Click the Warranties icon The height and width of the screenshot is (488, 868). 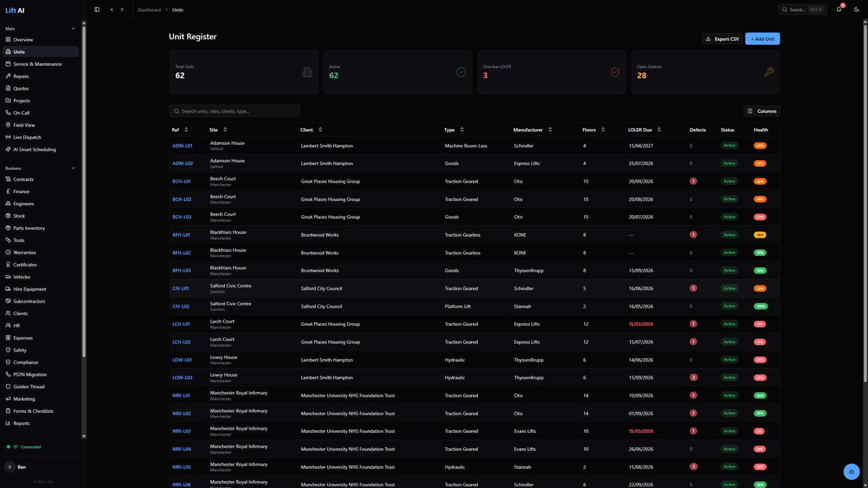coord(8,253)
